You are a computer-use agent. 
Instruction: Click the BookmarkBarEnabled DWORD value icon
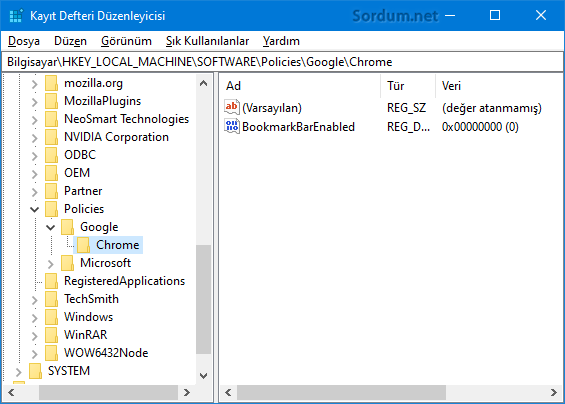click(x=232, y=126)
